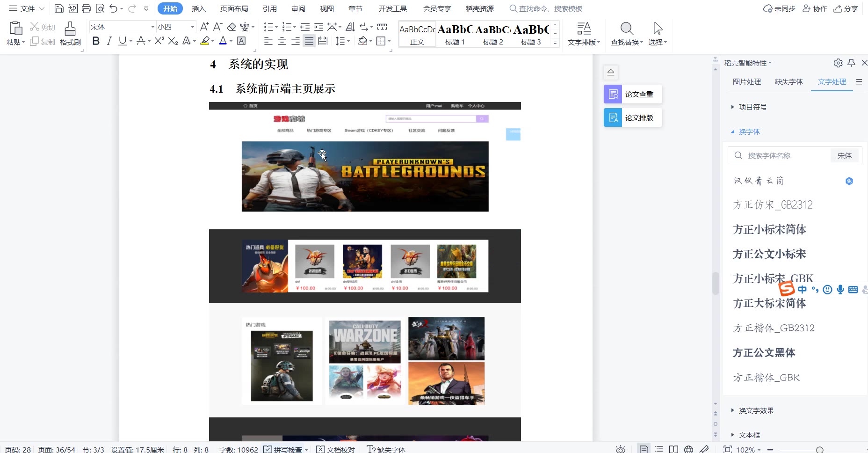Increase font size with A+ icon

(204, 27)
